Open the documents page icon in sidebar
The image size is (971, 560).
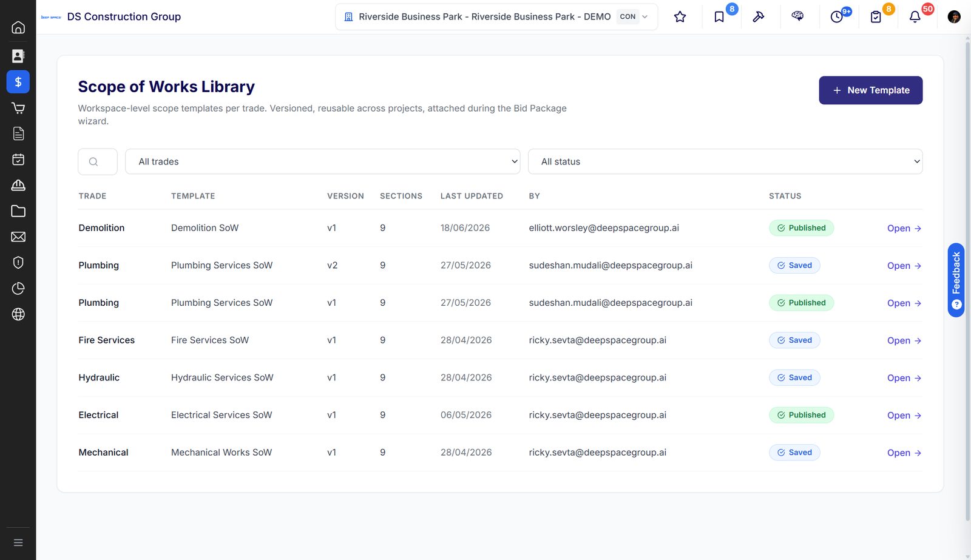tap(18, 133)
